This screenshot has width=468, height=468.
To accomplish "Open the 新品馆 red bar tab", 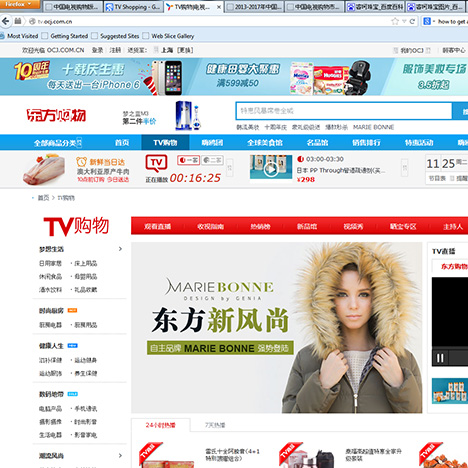I will 307,226.
